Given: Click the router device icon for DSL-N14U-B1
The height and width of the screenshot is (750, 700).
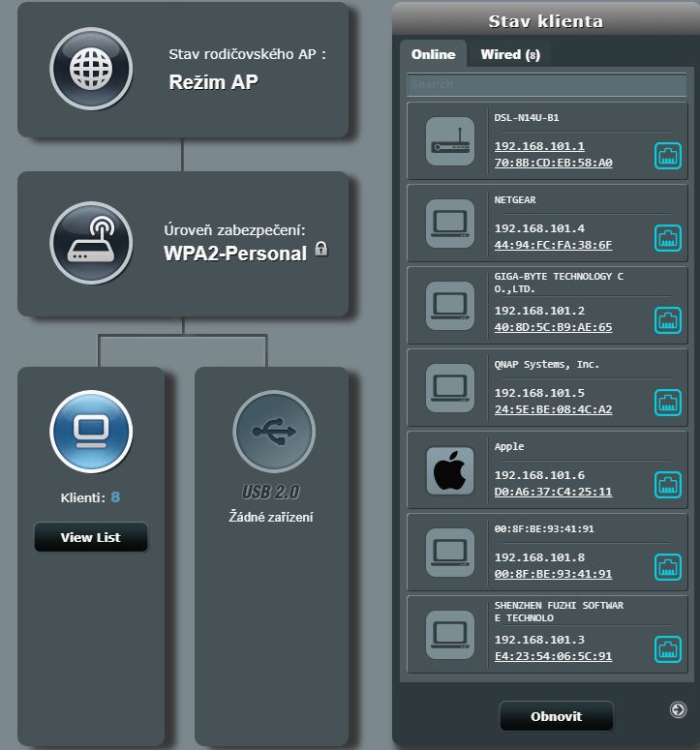Looking at the screenshot, I should (450, 141).
